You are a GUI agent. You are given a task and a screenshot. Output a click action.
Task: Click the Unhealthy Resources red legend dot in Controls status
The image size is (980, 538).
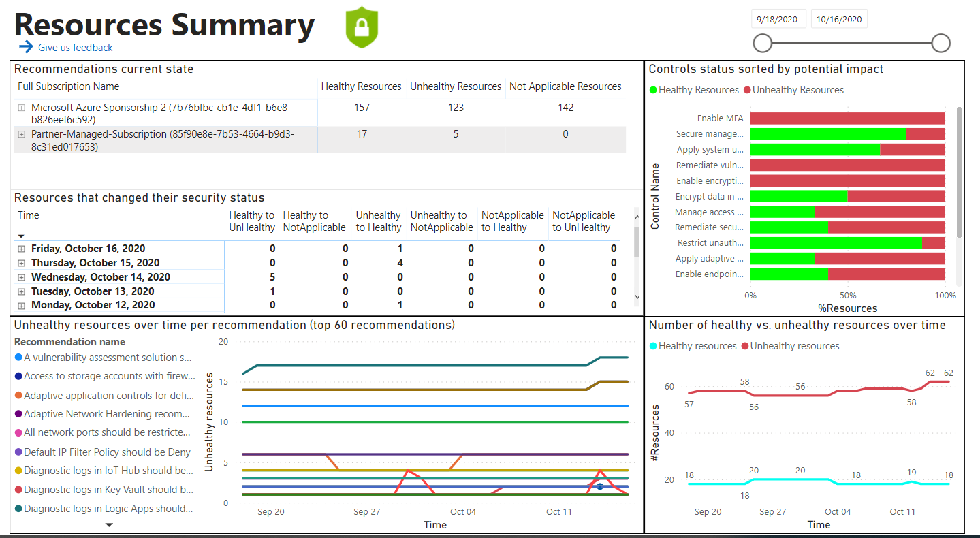pos(747,90)
